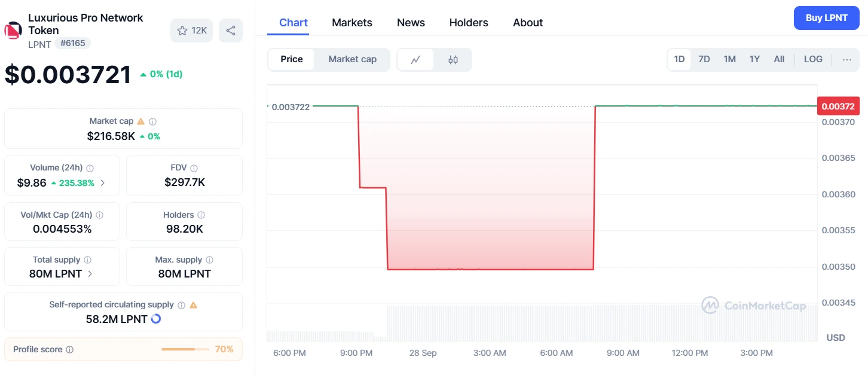Click the Max. supply 80M LPNT value

coord(185,274)
